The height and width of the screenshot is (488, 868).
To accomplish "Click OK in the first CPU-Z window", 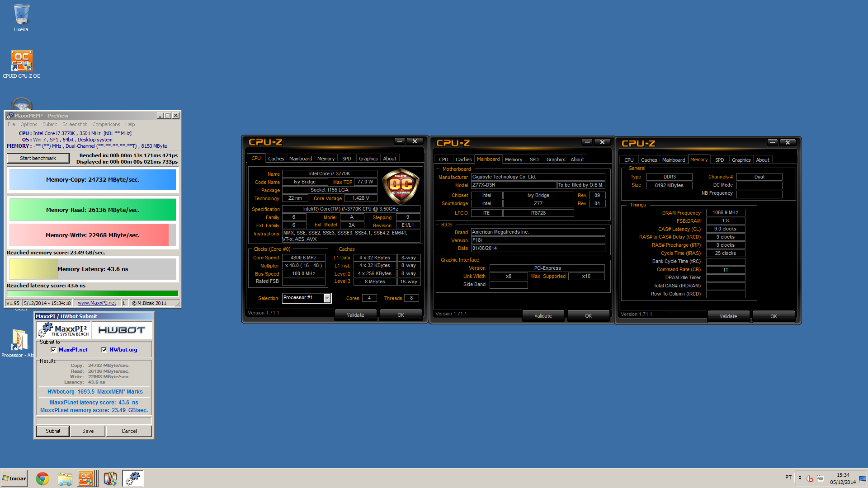I will coord(401,315).
